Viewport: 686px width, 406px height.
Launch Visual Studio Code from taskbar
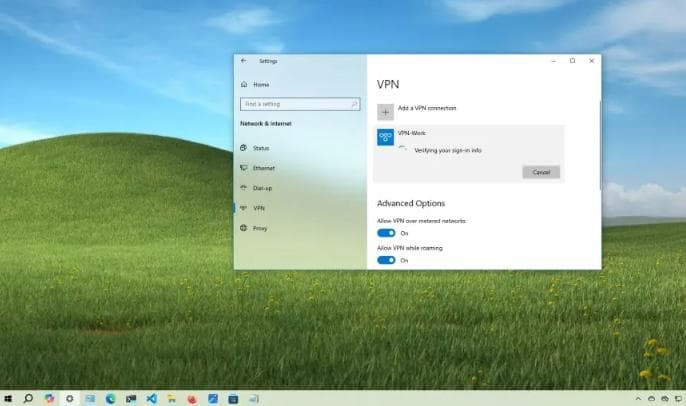point(151,399)
